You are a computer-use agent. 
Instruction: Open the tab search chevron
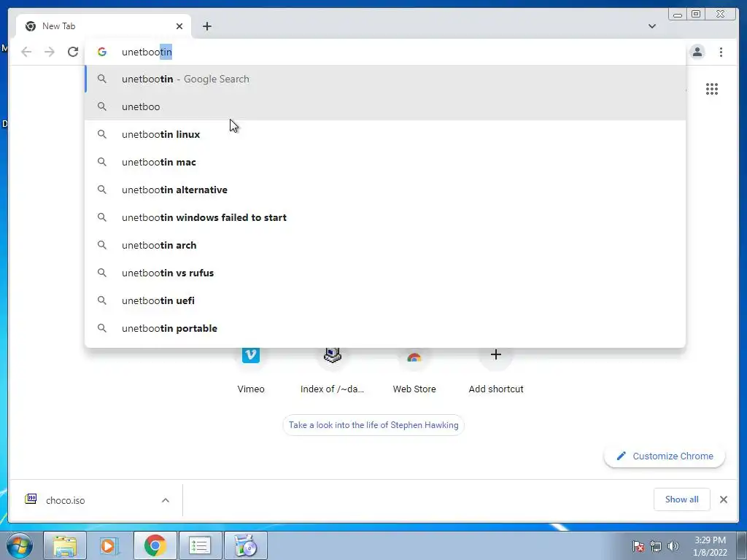coord(651,26)
